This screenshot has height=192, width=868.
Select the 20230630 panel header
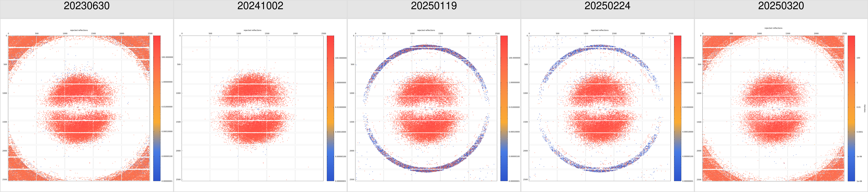click(x=87, y=9)
